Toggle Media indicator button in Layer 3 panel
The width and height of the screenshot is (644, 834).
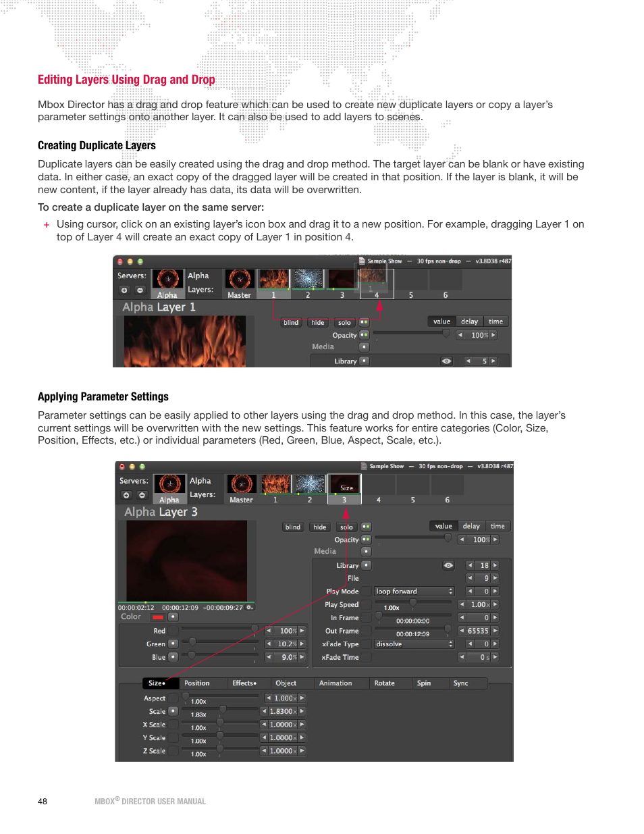[x=367, y=552]
